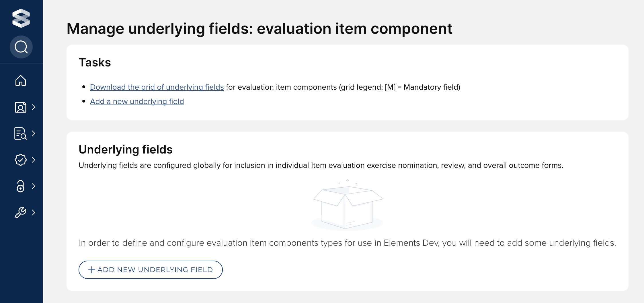644x303 pixels.
Task: Click the wrench tools sidebar icon
Action: coord(21,213)
